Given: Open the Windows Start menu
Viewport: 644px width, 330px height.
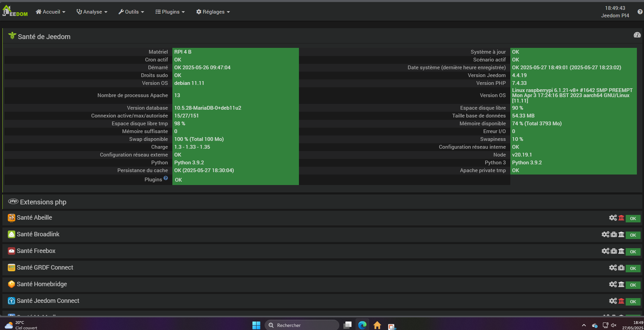Looking at the screenshot, I should pos(256,325).
